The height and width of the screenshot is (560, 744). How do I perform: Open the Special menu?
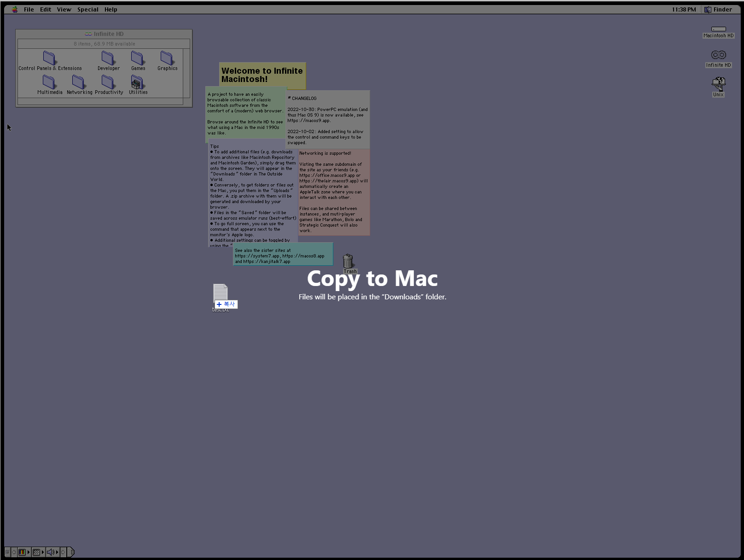[x=88, y=9]
